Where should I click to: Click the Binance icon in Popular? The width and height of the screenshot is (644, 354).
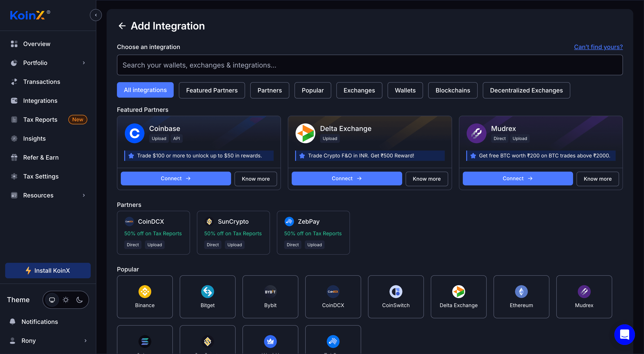(145, 291)
